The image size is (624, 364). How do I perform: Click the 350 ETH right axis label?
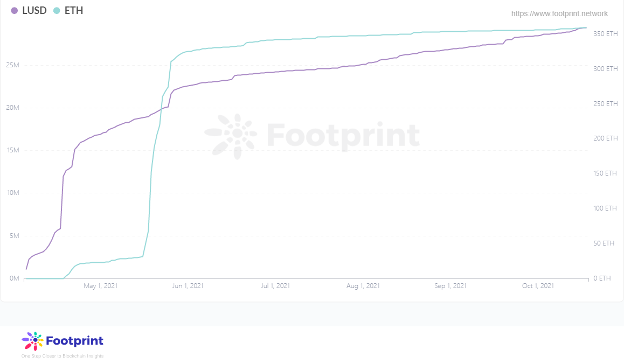tap(605, 34)
